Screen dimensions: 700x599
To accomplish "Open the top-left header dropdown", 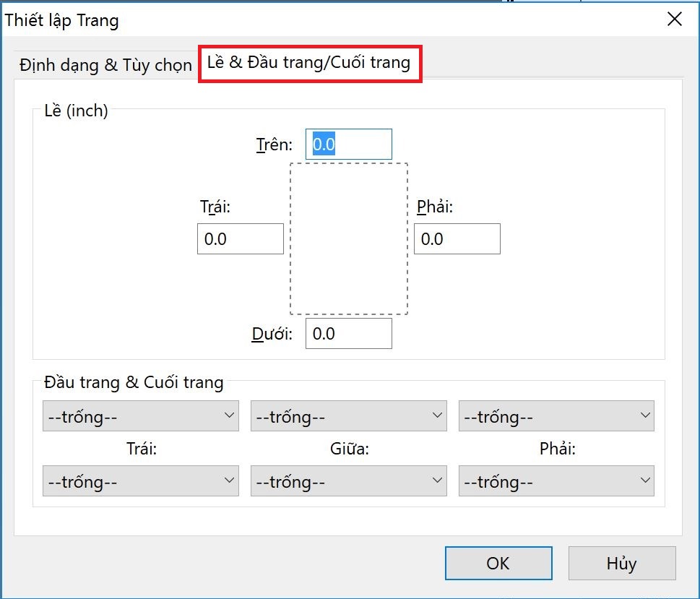I will [141, 417].
